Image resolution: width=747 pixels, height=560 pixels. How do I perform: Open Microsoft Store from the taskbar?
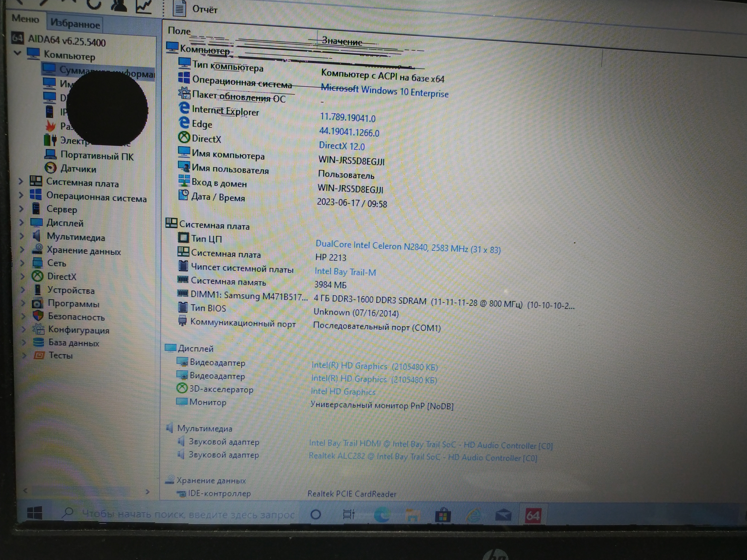pyautogui.click(x=443, y=515)
